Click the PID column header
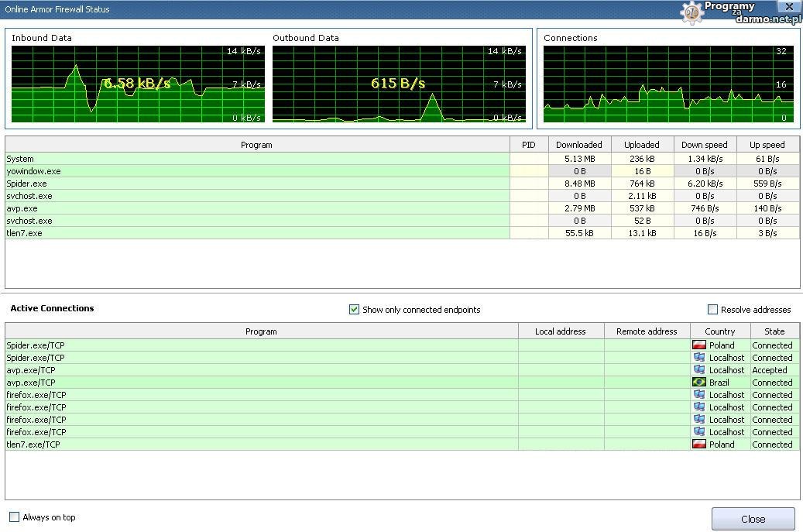Viewport: 803px width, 532px height. pos(528,145)
